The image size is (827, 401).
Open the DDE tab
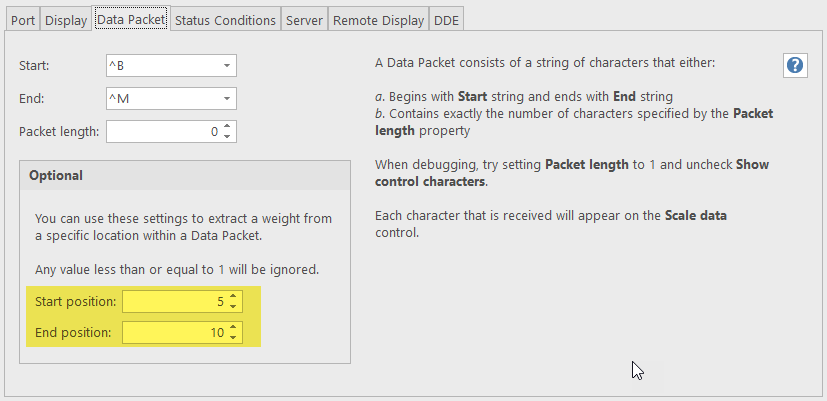pos(447,19)
